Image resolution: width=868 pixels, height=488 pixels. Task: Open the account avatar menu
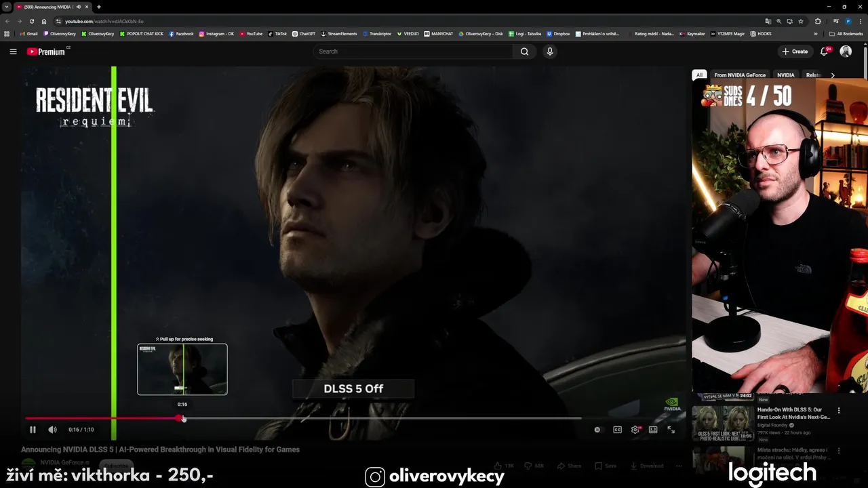[846, 52]
